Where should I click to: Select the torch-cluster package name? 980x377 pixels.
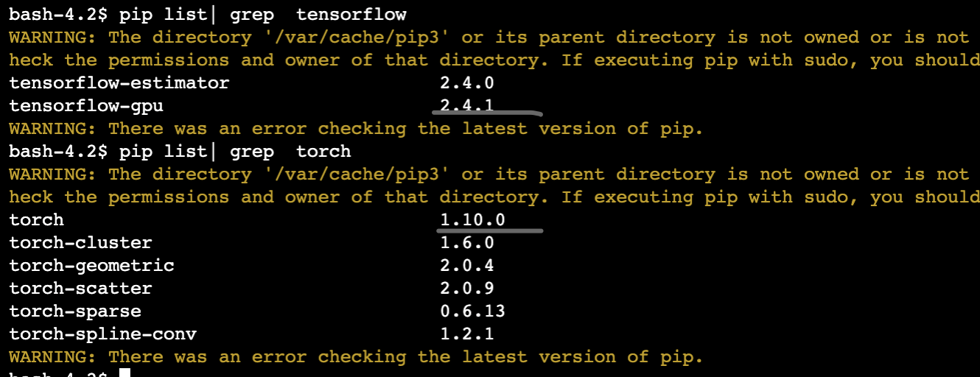(x=80, y=243)
